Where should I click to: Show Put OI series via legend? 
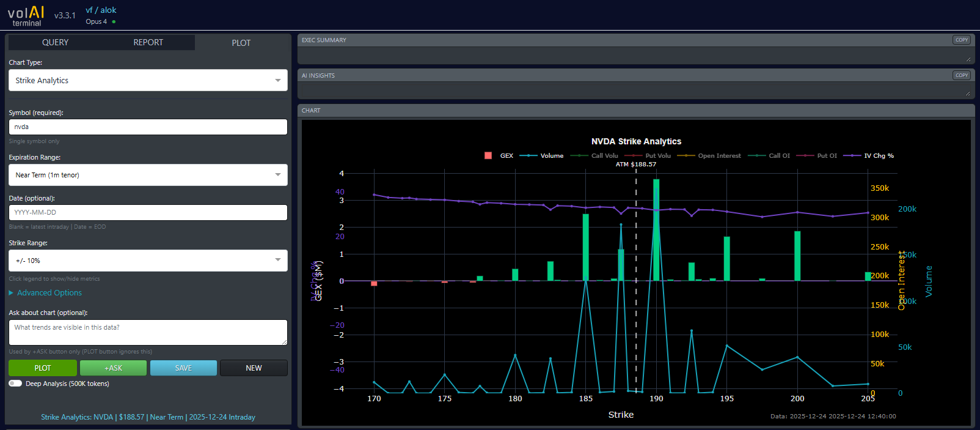pos(816,155)
